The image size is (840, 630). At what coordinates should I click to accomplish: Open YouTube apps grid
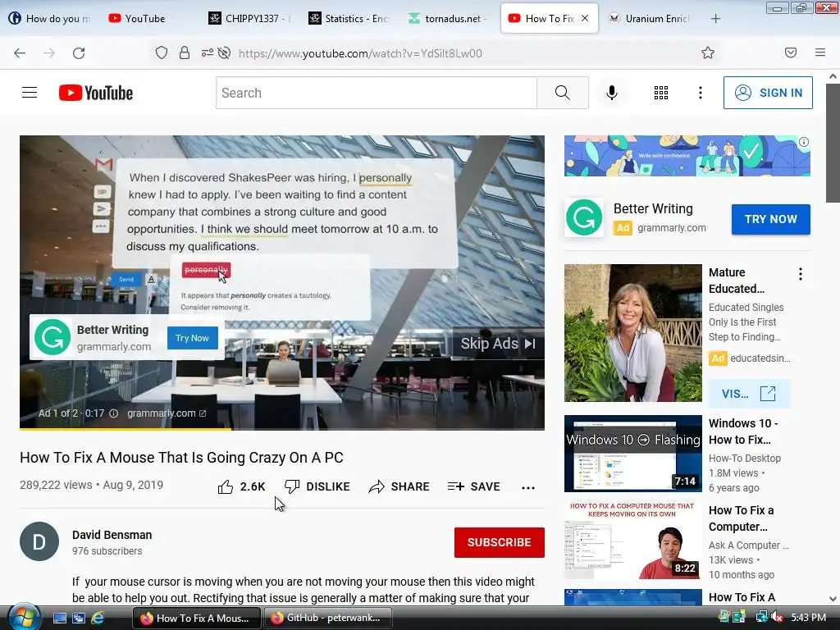pyautogui.click(x=661, y=93)
